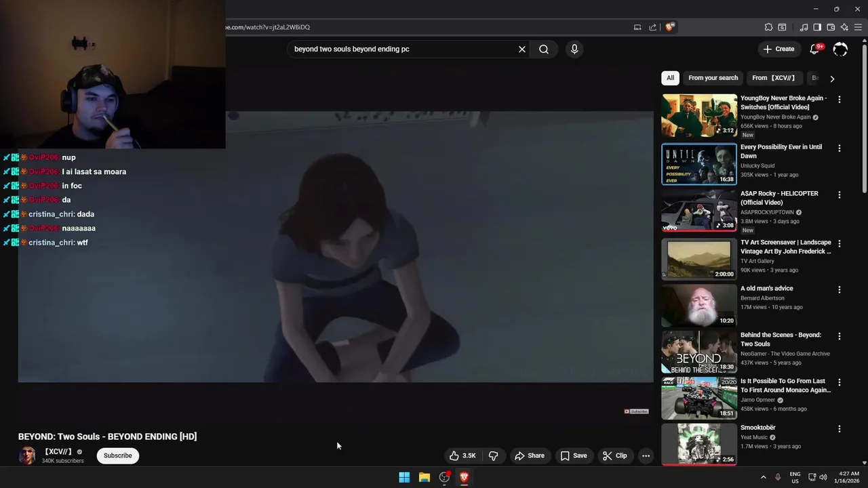
Task: Open File Explorer from the taskbar
Action: coord(425,477)
